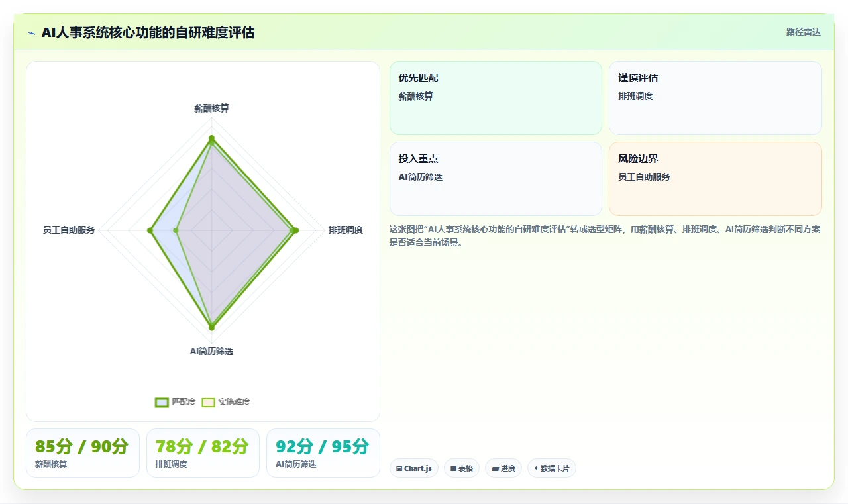Click the 数据卡片 tag chip
Screen dimensions: 848x504
(552, 468)
